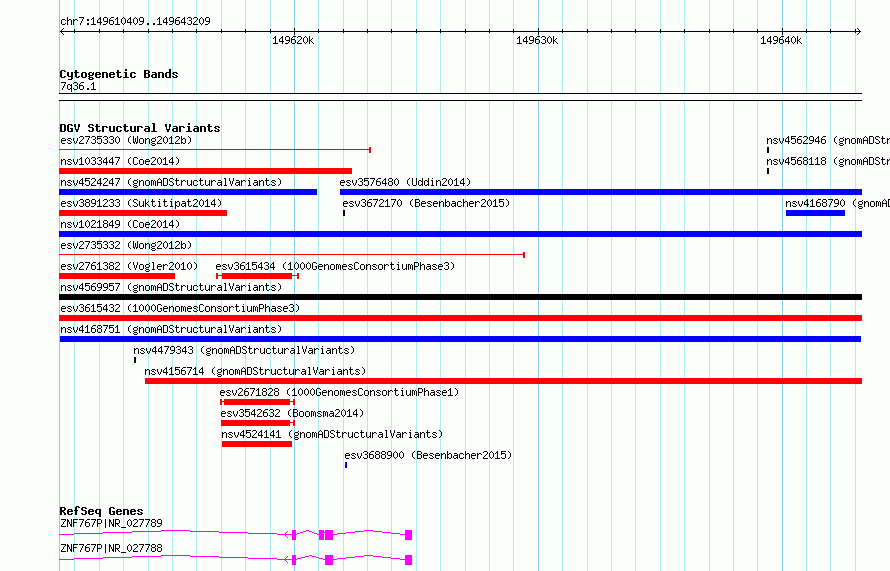Click the nsv4168751 (gnomADStructuralVariants) label

171,329
